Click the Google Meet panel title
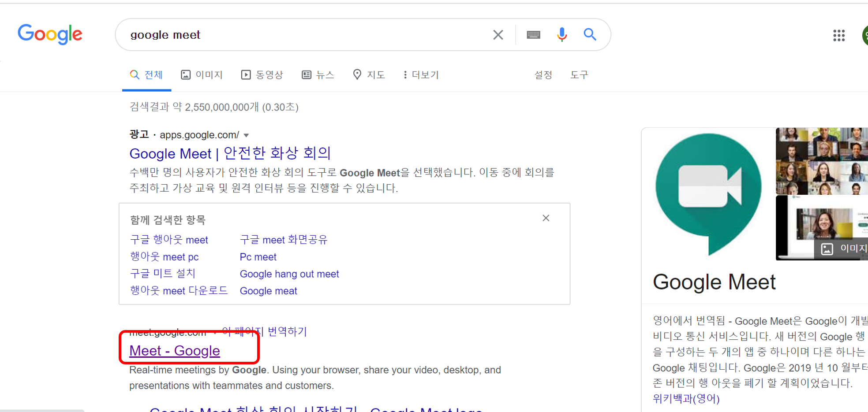868x412 pixels. click(714, 282)
